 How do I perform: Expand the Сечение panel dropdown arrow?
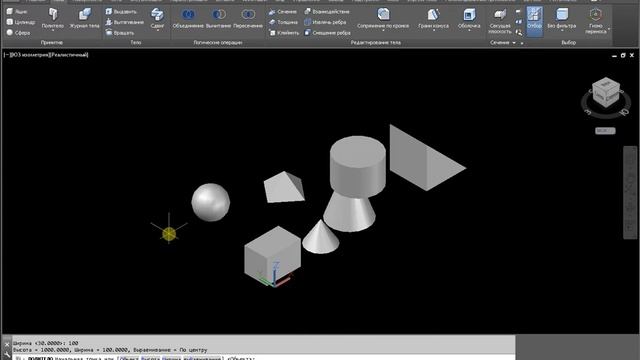click(x=514, y=43)
